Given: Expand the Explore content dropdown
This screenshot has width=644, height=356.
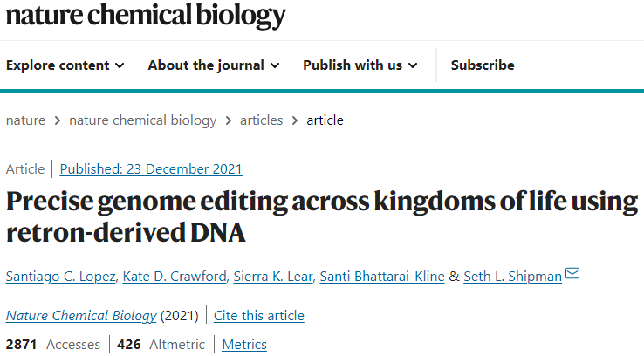Looking at the screenshot, I should 65,65.
